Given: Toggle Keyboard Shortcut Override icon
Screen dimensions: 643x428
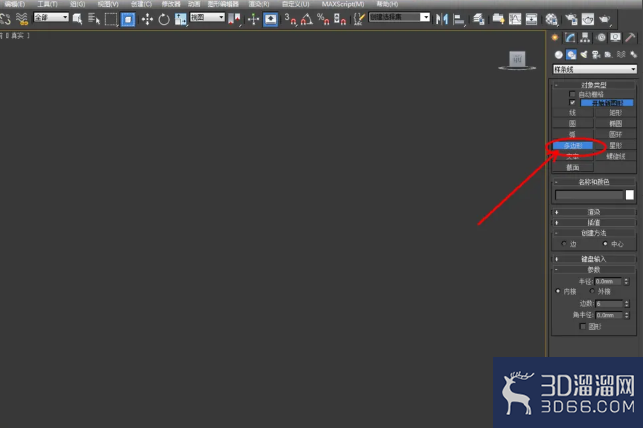Looking at the screenshot, I should coord(271,19).
